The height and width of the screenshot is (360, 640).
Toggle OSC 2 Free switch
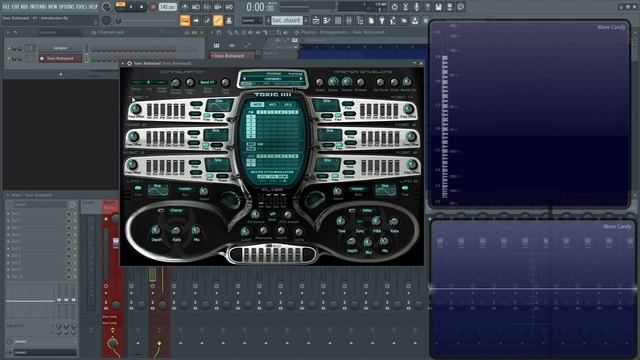coord(206,146)
